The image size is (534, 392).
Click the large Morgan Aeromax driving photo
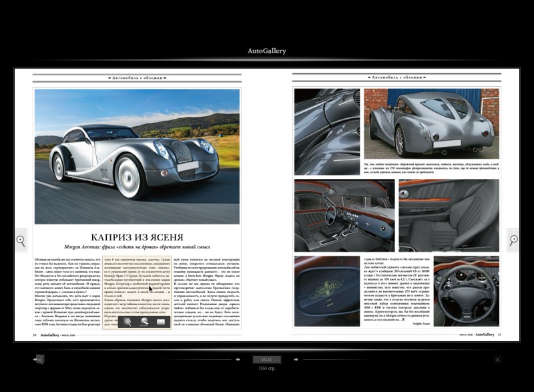[x=138, y=156]
